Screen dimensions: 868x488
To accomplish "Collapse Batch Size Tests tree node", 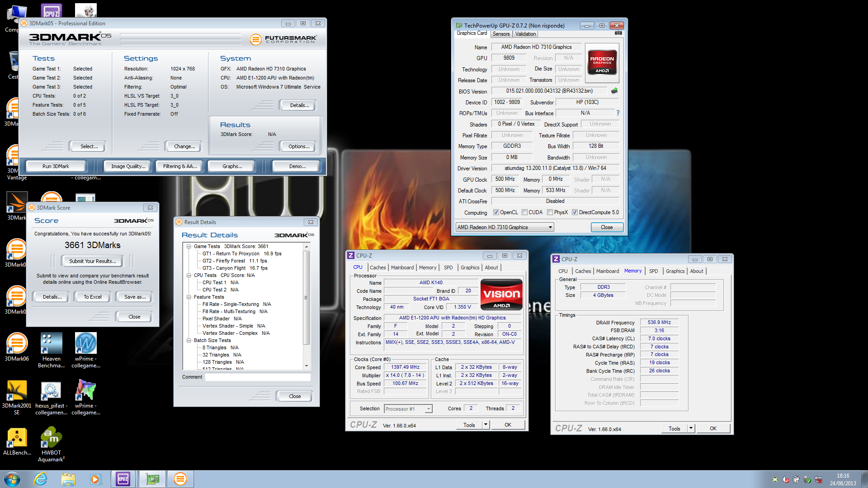I will coord(189,340).
